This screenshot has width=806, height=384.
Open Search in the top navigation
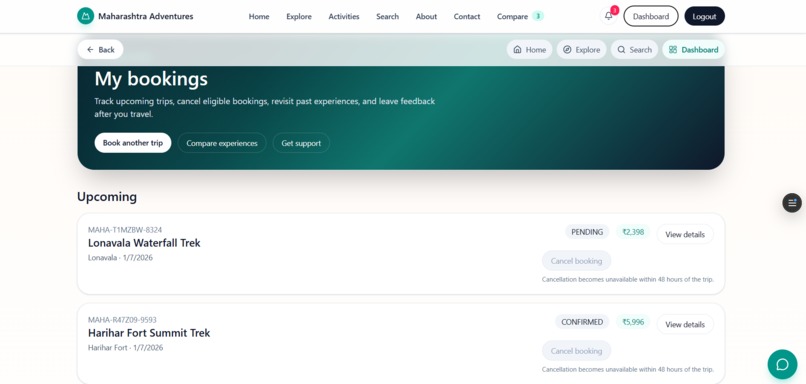coord(387,16)
